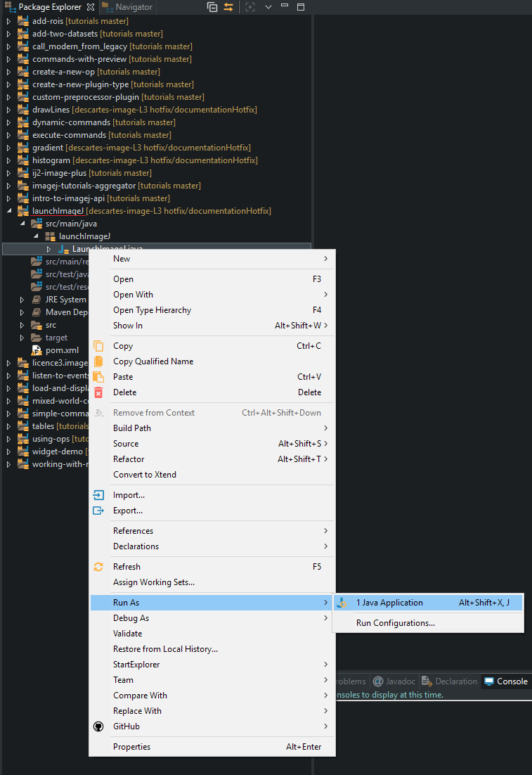Switch to the Navigator tab
Viewport: 532px width, 775px height.
coord(128,7)
